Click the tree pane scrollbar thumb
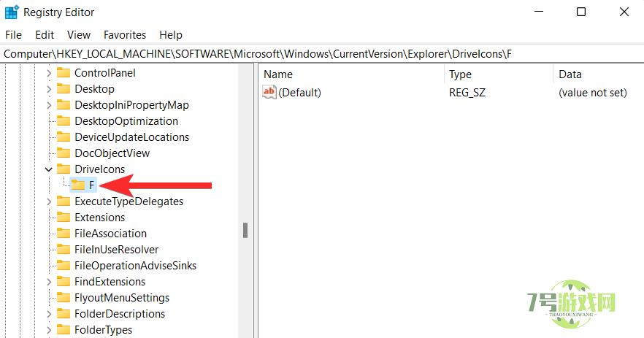Screen dimensions: 644x338 click(245, 231)
